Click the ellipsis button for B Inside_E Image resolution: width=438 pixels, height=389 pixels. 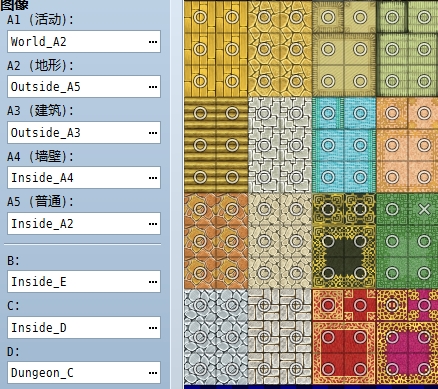click(153, 282)
